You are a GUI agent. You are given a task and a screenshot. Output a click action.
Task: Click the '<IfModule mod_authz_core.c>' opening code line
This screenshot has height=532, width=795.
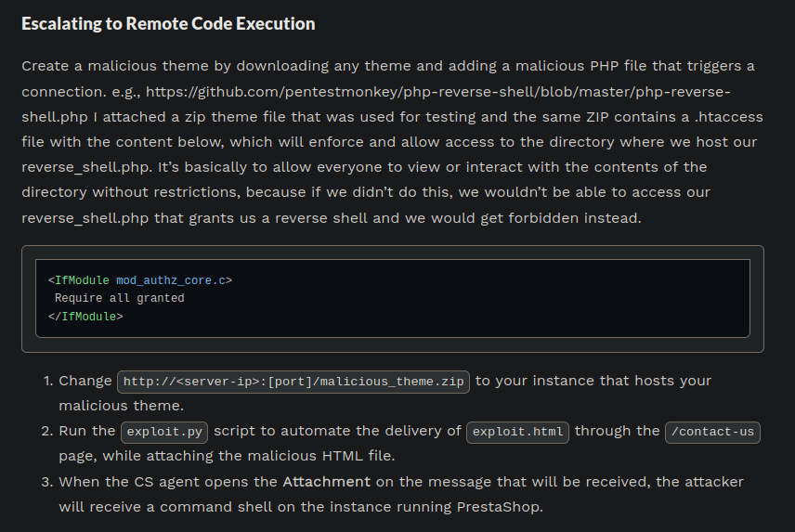(x=140, y=279)
